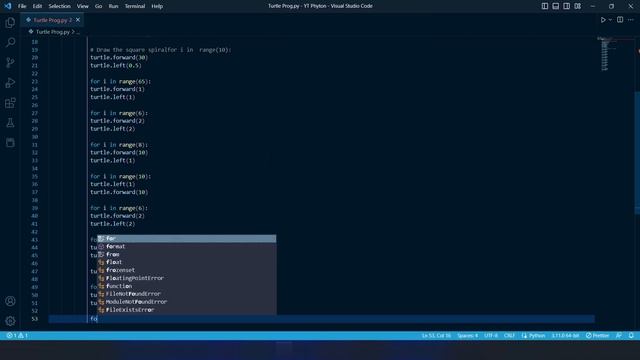The width and height of the screenshot is (640, 360).
Task: Click 'turtle.left(2)' on line 41
Action: click(113, 224)
